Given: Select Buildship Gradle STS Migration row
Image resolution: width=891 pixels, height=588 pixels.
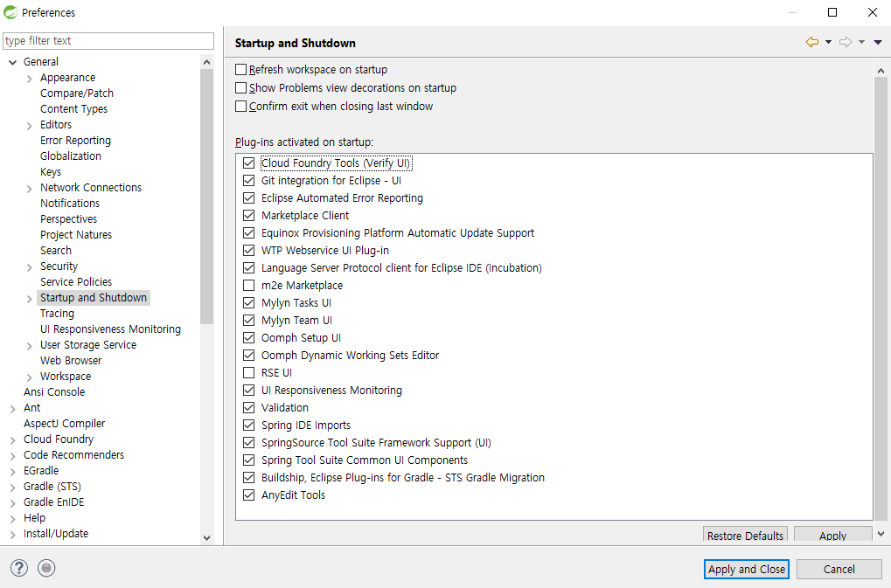Looking at the screenshot, I should click(x=403, y=478).
